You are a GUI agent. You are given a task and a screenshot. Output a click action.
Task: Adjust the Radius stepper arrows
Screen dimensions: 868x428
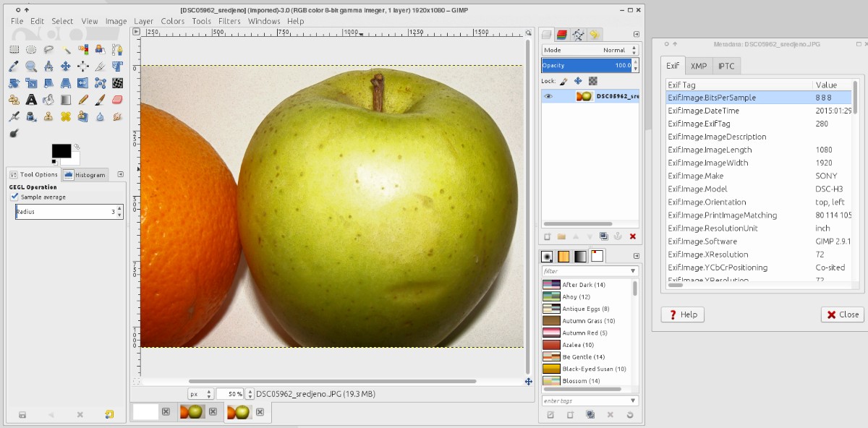coord(119,212)
